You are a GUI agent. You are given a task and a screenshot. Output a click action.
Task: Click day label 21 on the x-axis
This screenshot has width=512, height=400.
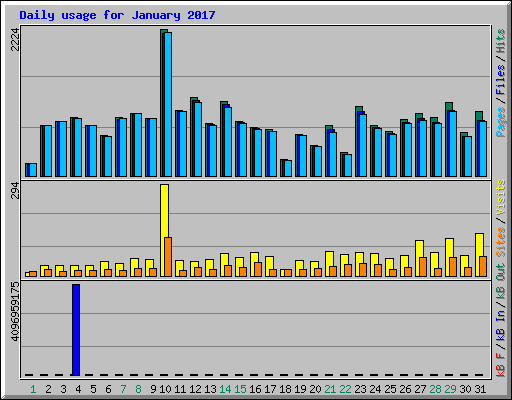coord(330,389)
